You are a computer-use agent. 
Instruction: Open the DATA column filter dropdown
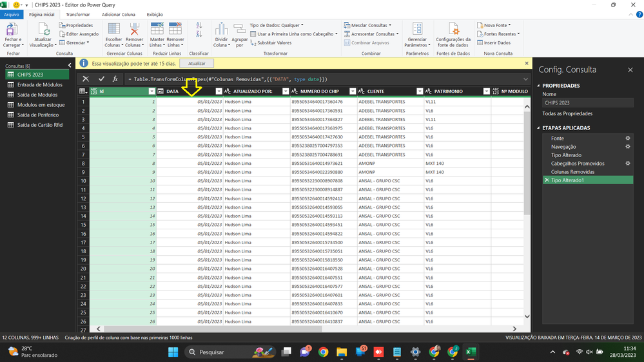[x=219, y=91]
